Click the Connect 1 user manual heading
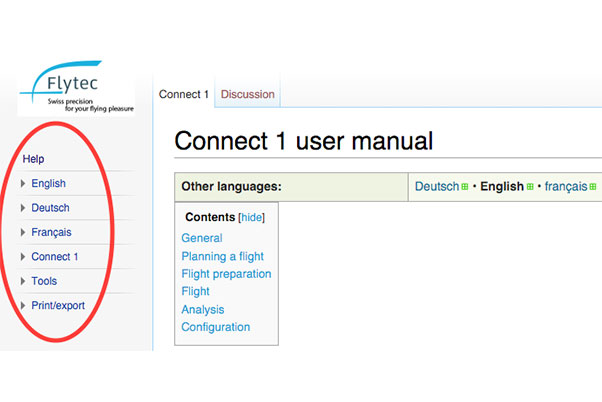 point(304,141)
